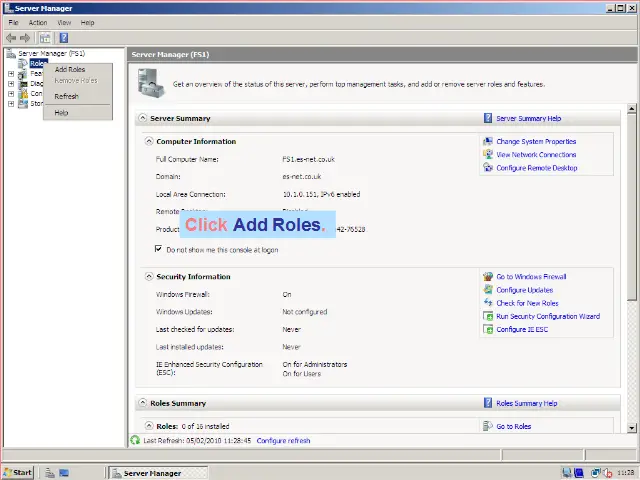
Task: Click the View Network Connections icon
Action: [x=488, y=154]
